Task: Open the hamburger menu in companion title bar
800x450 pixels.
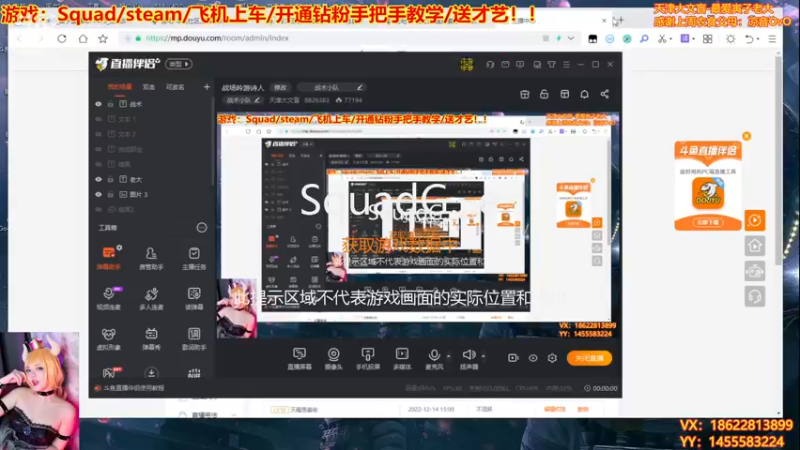Action: pyautogui.click(x=566, y=64)
